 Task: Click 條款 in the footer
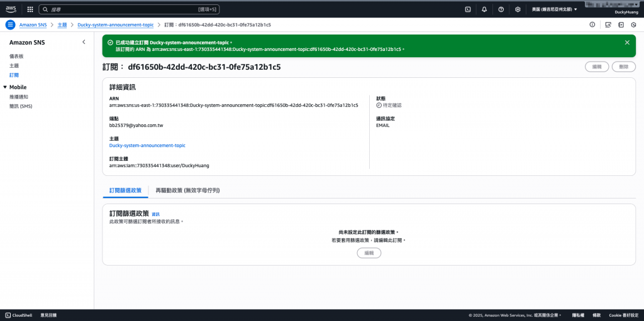click(597, 315)
